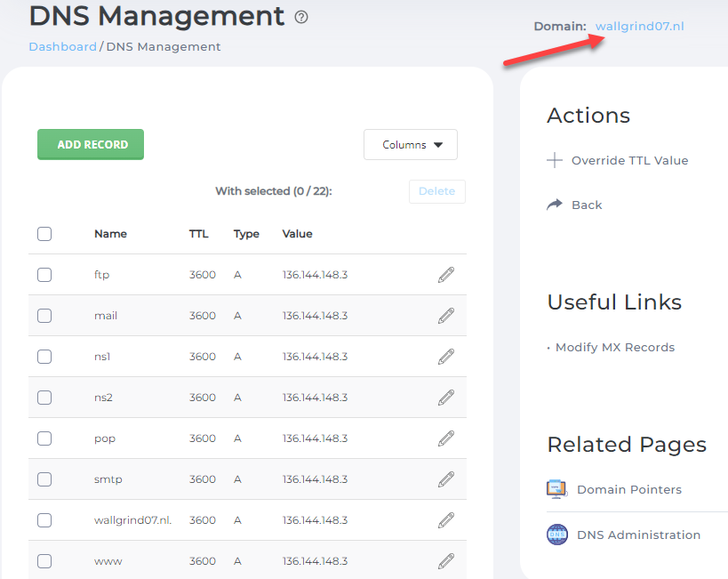Click the 'www' name cell
The width and height of the screenshot is (728, 579).
[108, 561]
